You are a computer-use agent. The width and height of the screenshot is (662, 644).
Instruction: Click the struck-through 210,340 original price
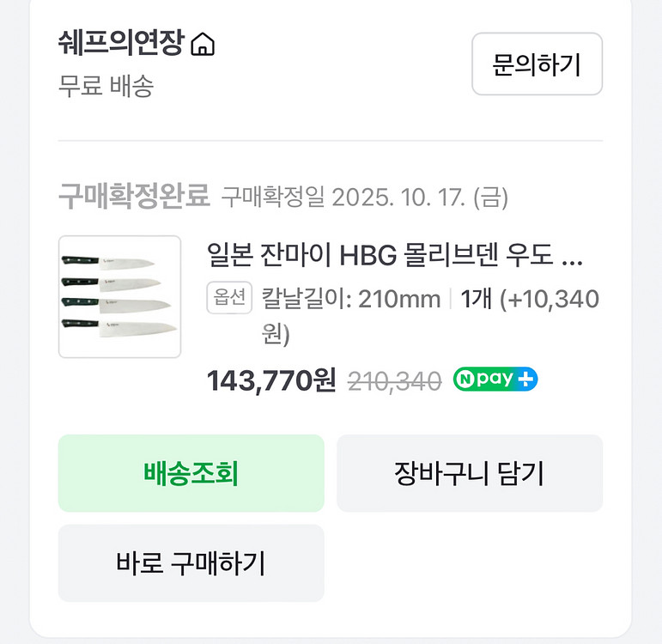[394, 380]
